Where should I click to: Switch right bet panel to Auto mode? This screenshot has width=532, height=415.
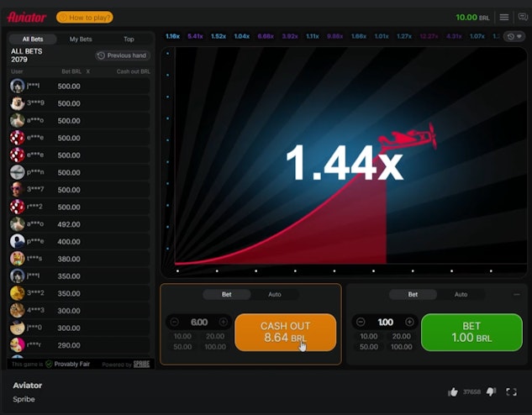pos(461,295)
